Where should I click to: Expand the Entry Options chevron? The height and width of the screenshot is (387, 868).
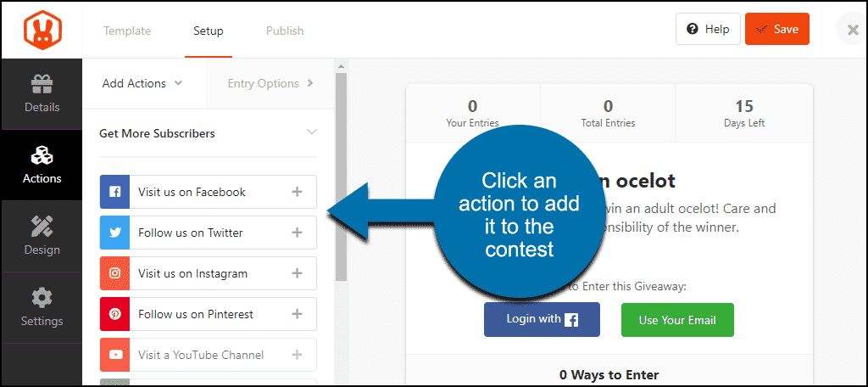click(x=310, y=83)
